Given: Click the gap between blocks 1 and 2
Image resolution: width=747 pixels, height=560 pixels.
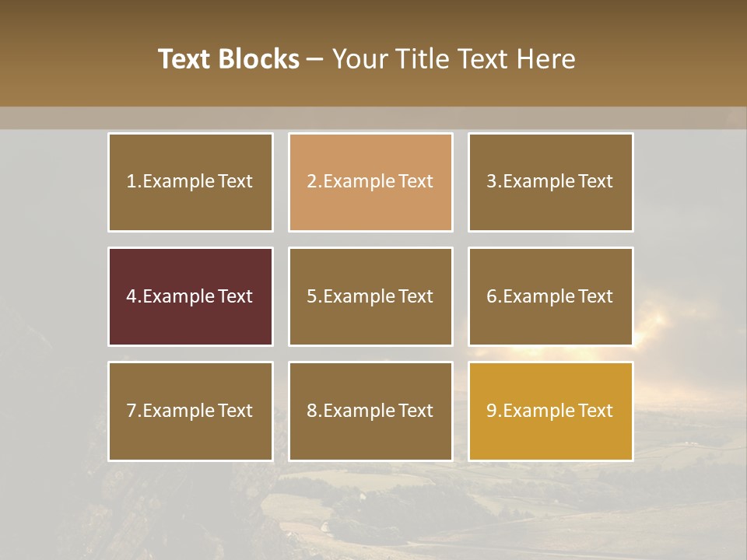Looking at the screenshot, I should pyautogui.click(x=281, y=182).
